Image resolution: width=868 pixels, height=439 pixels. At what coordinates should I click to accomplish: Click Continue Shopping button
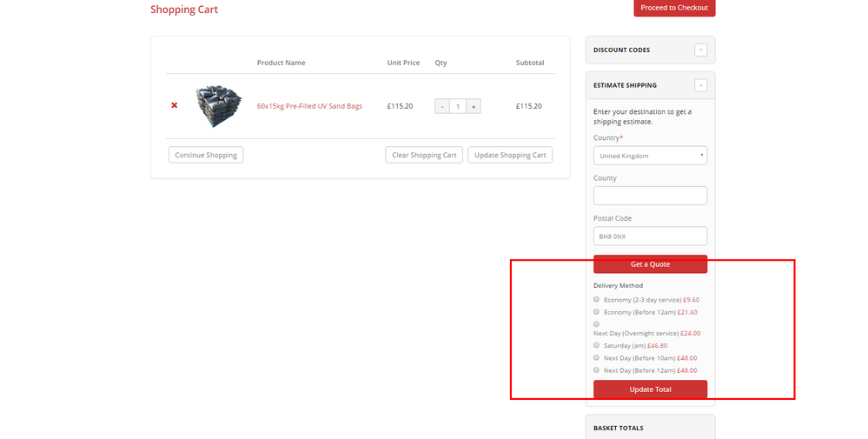click(x=206, y=155)
